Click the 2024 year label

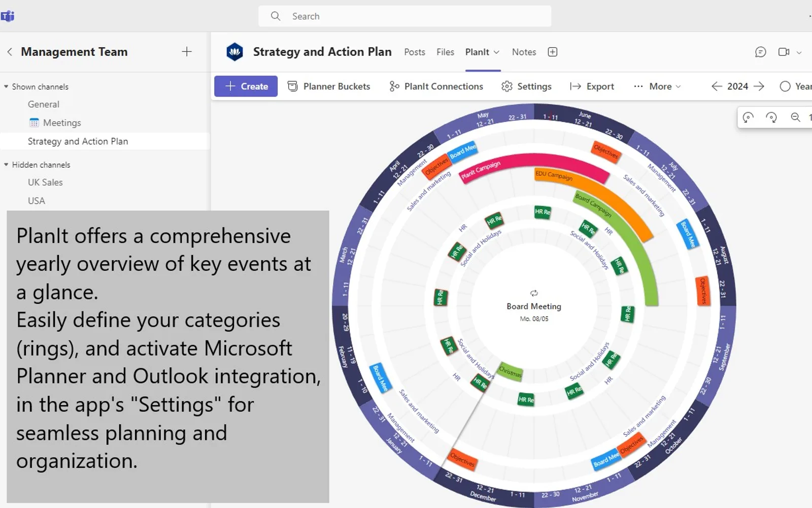[x=738, y=86]
